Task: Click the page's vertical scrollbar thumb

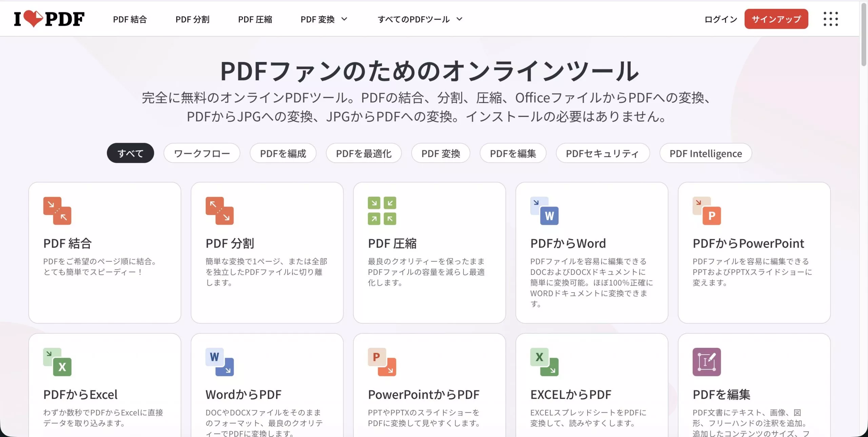Action: point(864,34)
